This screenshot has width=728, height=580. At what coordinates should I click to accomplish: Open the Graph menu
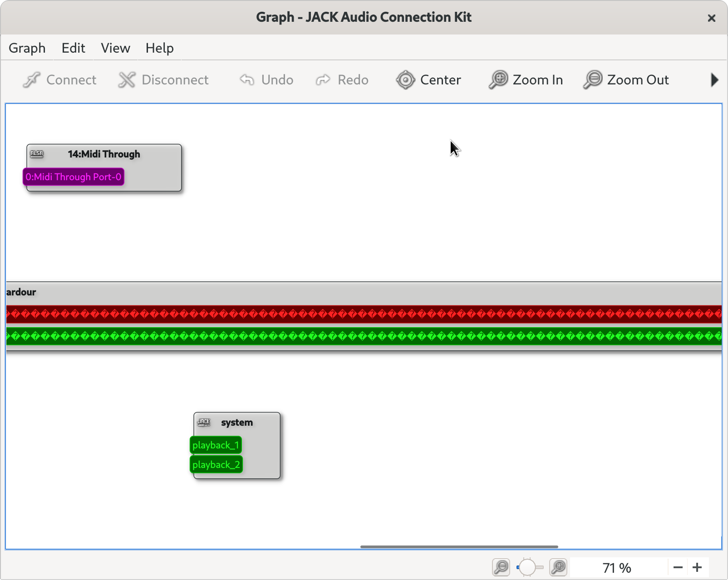(27, 48)
